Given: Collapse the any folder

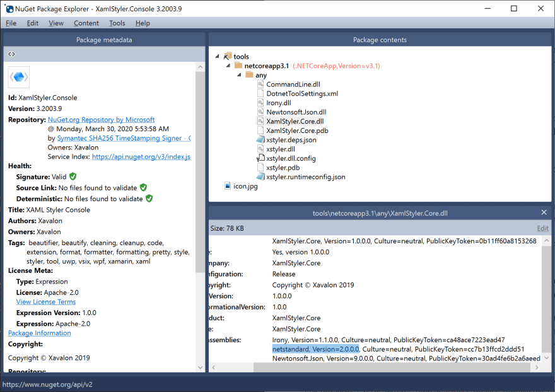Looking at the screenshot, I should [239, 74].
